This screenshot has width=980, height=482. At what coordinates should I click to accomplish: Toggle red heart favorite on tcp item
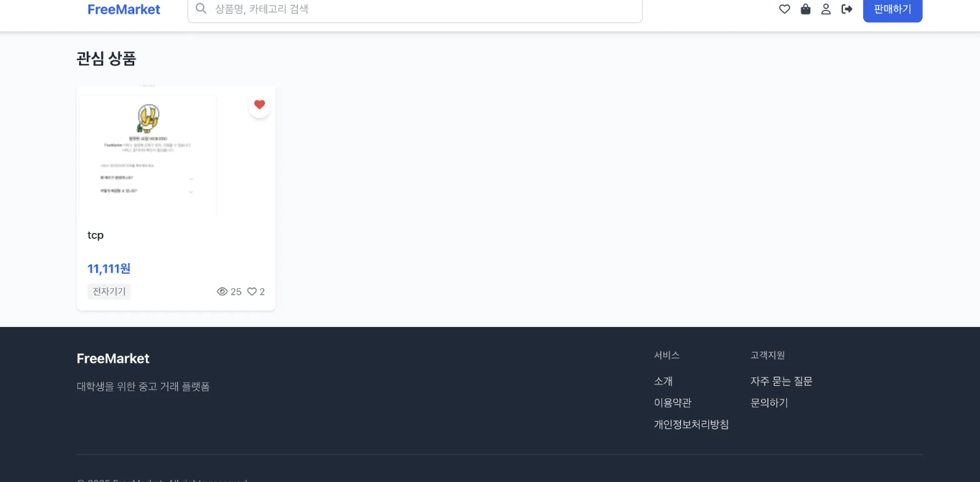[x=260, y=105]
